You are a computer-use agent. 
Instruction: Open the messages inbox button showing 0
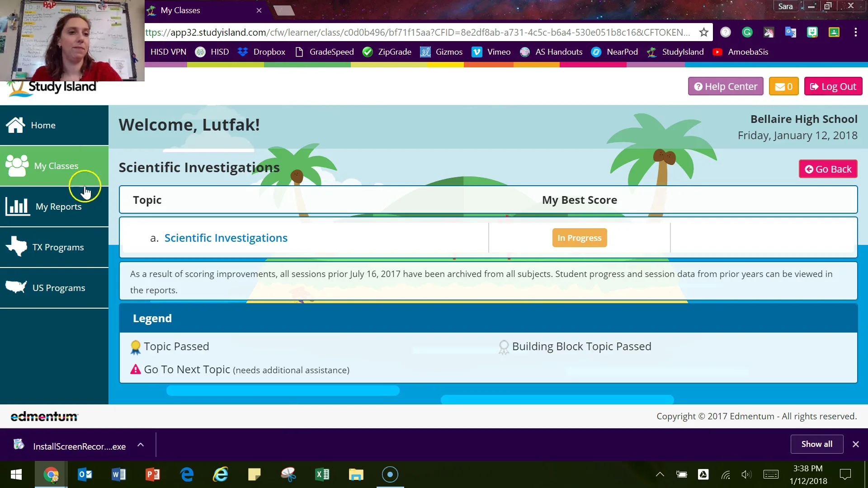(783, 86)
